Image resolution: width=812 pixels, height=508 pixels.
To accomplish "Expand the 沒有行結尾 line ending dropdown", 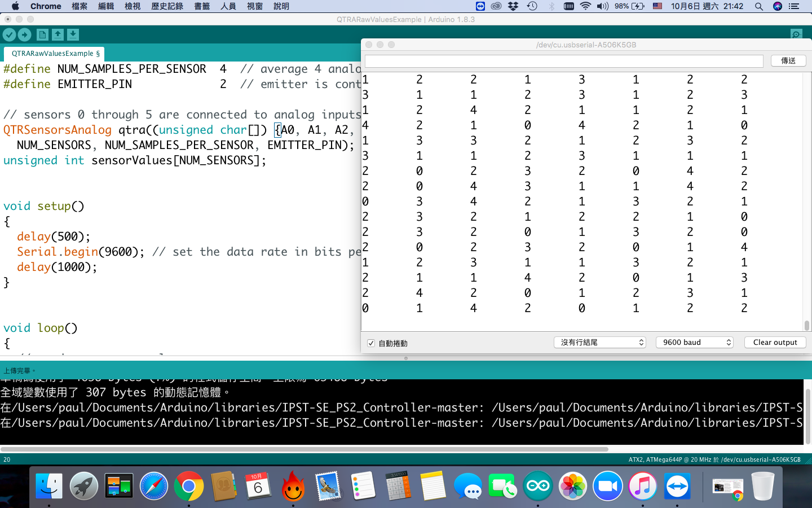I will point(599,343).
